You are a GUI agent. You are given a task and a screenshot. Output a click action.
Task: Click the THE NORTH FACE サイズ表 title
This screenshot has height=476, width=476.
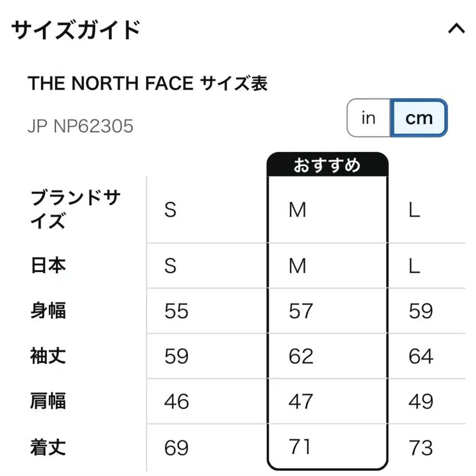[x=148, y=83]
